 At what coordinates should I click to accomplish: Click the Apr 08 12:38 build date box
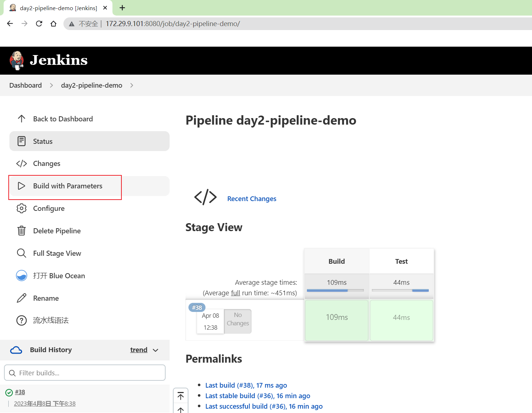click(x=210, y=321)
